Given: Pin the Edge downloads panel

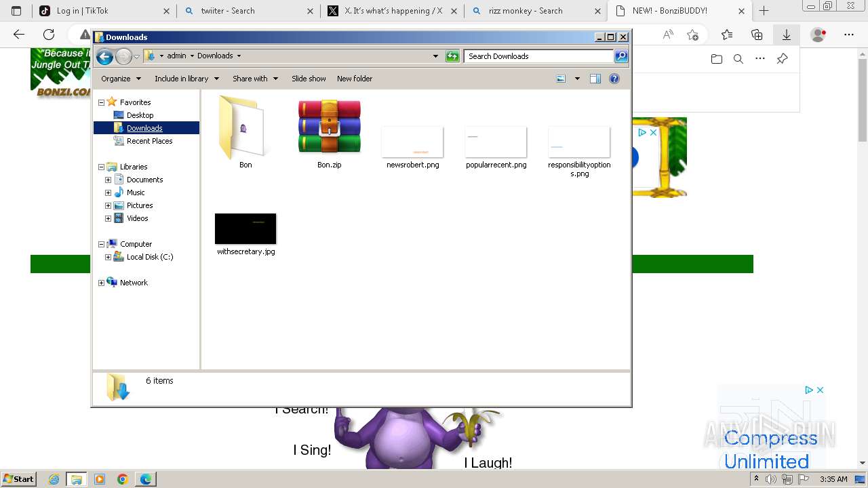Looking at the screenshot, I should (782, 59).
